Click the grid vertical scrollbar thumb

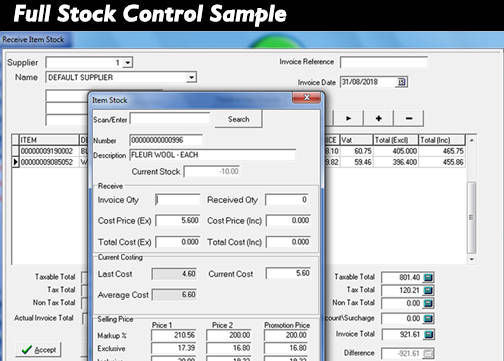pos(471,218)
